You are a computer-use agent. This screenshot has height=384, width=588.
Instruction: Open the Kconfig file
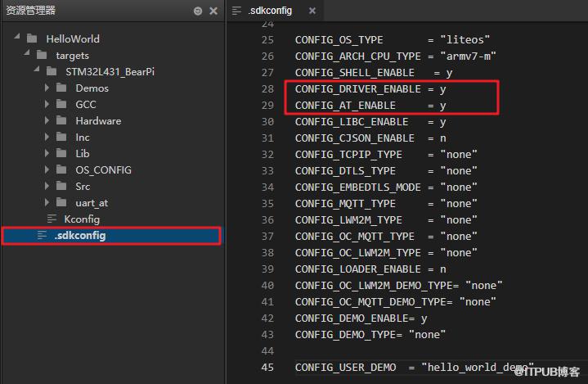tap(82, 219)
